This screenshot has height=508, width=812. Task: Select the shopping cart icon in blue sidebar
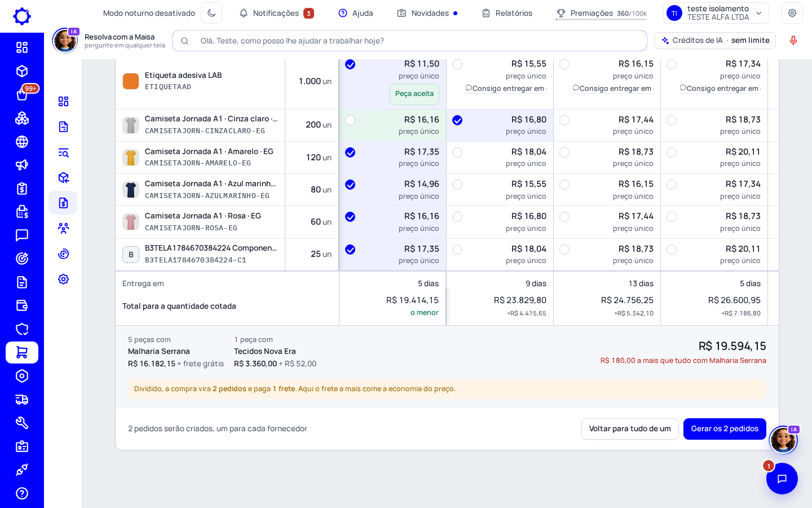(x=22, y=352)
